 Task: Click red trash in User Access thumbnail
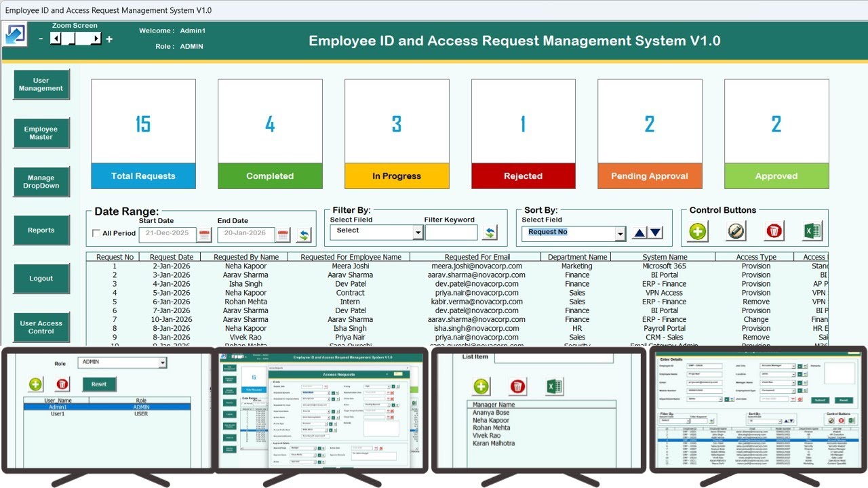(62, 384)
